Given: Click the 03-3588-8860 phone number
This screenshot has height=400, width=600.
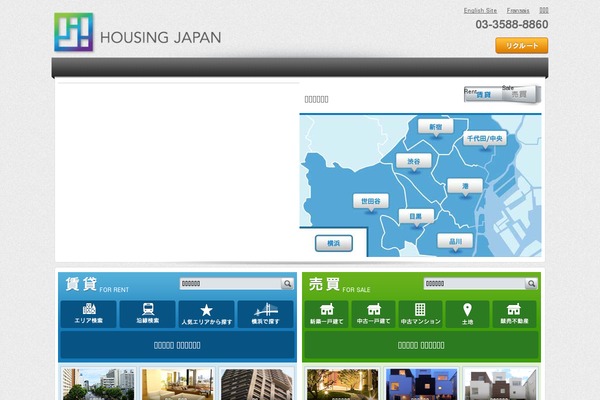Looking at the screenshot, I should [x=512, y=24].
